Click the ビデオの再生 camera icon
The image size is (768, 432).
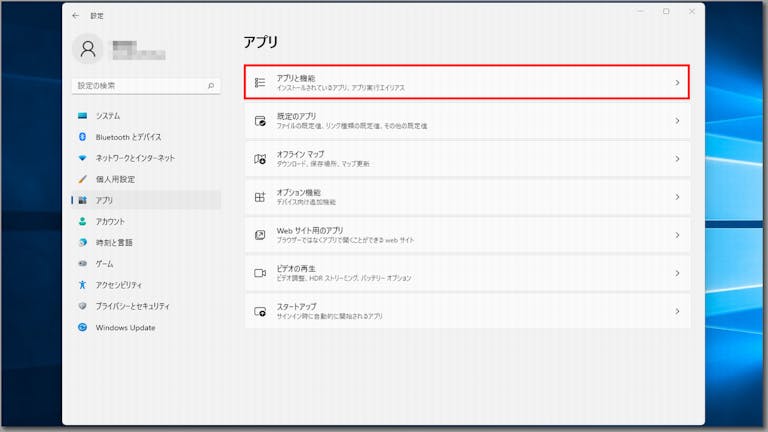(260, 273)
